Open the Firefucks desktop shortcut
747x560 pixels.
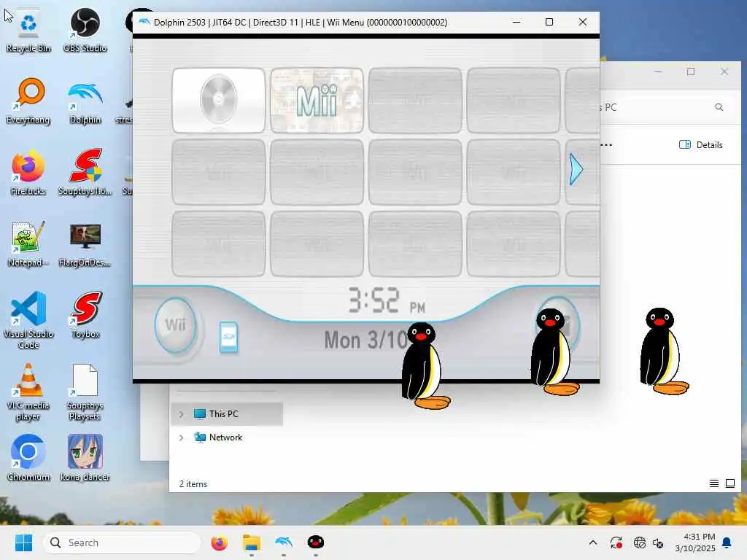[x=28, y=173]
